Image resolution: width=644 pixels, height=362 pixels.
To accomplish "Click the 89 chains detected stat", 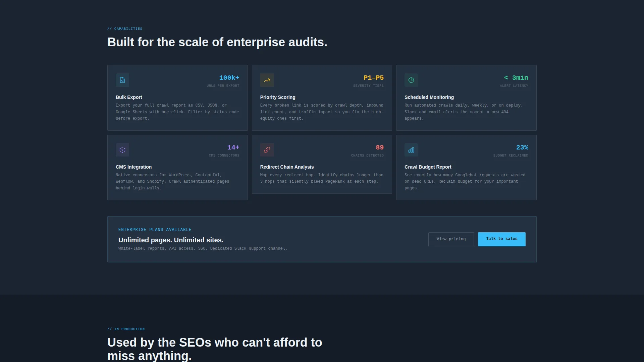I will click(367, 150).
